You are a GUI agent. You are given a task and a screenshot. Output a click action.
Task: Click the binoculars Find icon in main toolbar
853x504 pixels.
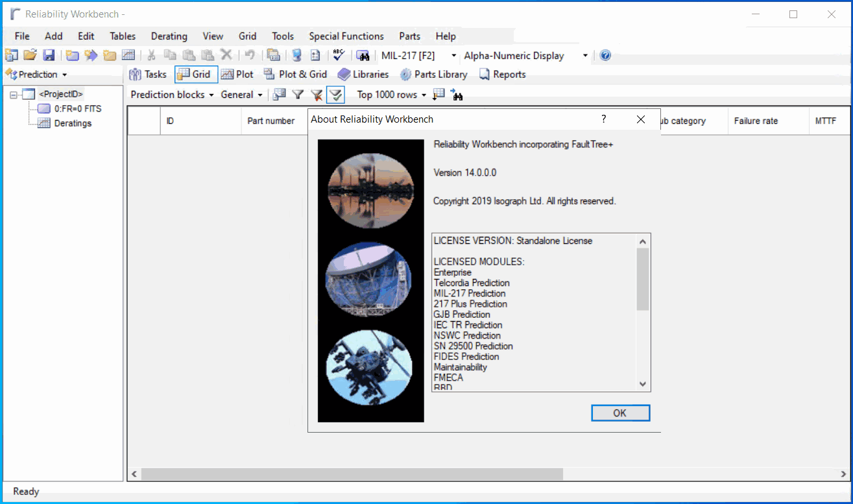click(x=363, y=56)
